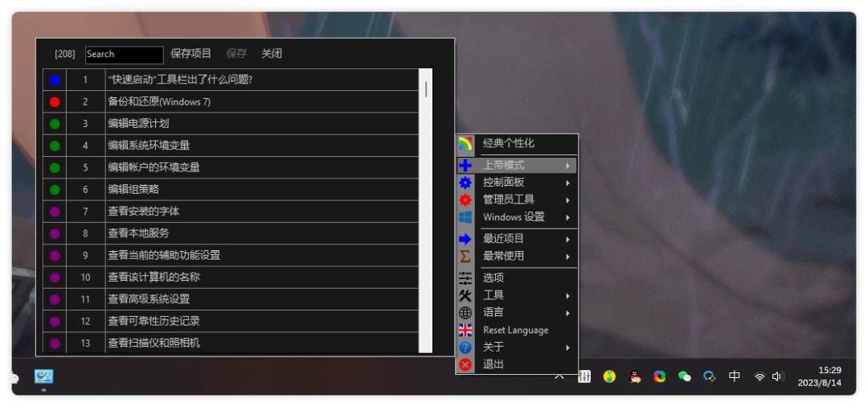The height and width of the screenshot is (407, 868).
Task: Click the 中 input method indicator
Action: click(x=734, y=376)
